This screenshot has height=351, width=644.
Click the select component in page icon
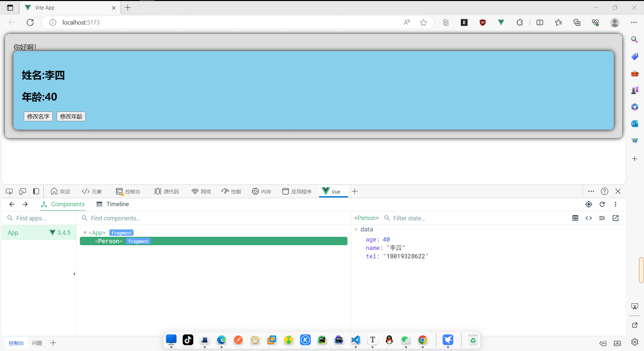589,204
